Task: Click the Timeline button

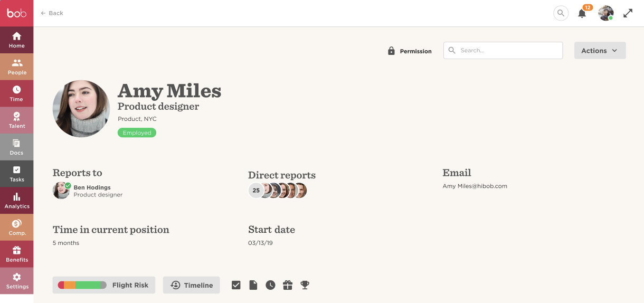Action: pos(192,285)
